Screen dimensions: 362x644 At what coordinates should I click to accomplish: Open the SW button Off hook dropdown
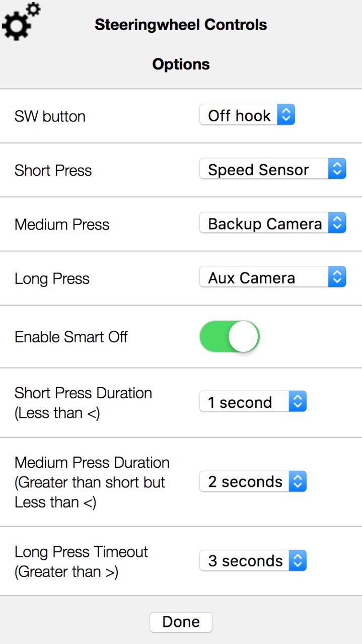click(x=247, y=115)
